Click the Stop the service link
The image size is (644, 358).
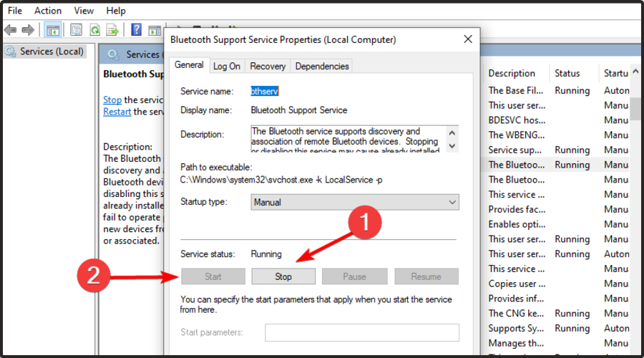pyautogui.click(x=112, y=100)
